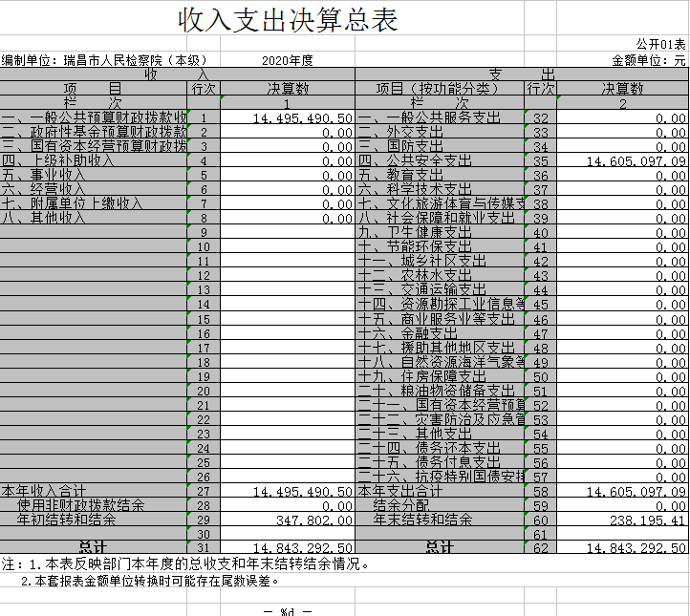Select the 十四、资源勘探工业信息等 cell

pos(440,304)
